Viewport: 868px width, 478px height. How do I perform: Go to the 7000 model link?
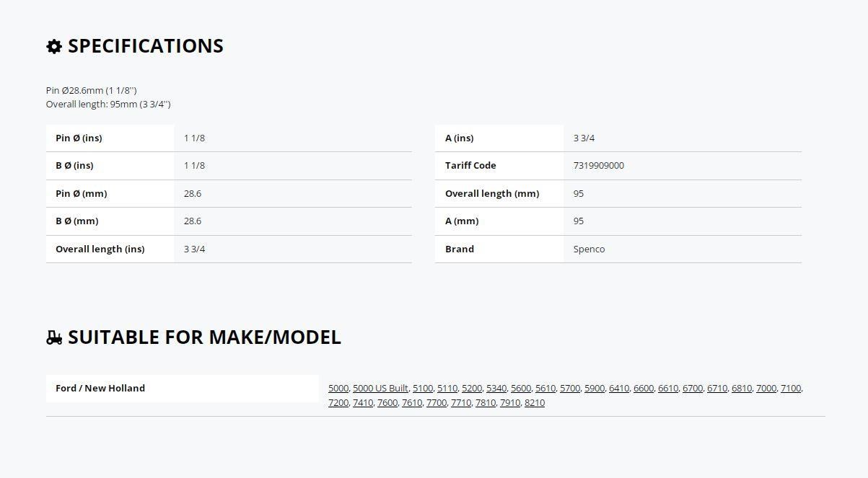coord(766,388)
